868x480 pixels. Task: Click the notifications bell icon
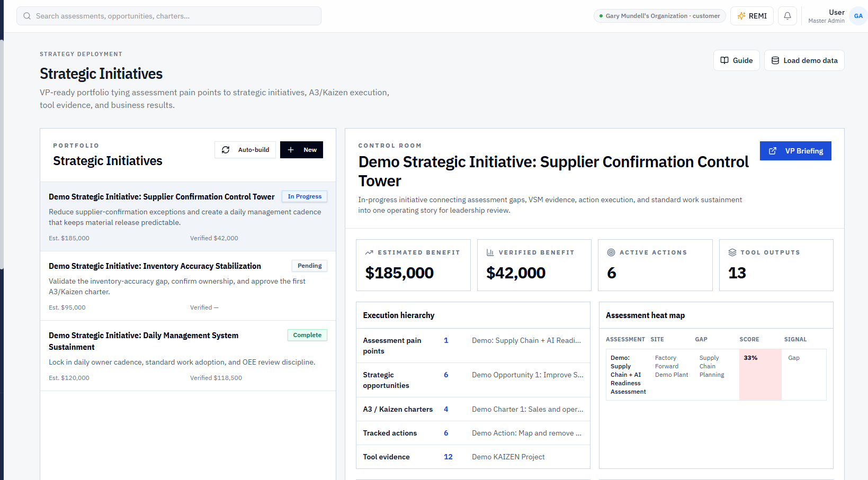click(787, 16)
